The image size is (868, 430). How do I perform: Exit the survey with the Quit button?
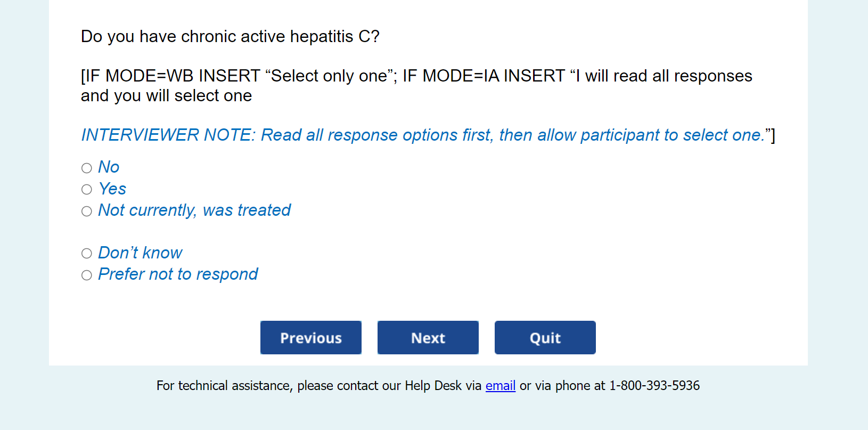tap(545, 338)
